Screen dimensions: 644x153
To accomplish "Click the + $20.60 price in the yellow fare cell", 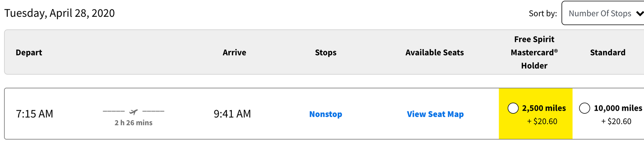I will tap(542, 121).
